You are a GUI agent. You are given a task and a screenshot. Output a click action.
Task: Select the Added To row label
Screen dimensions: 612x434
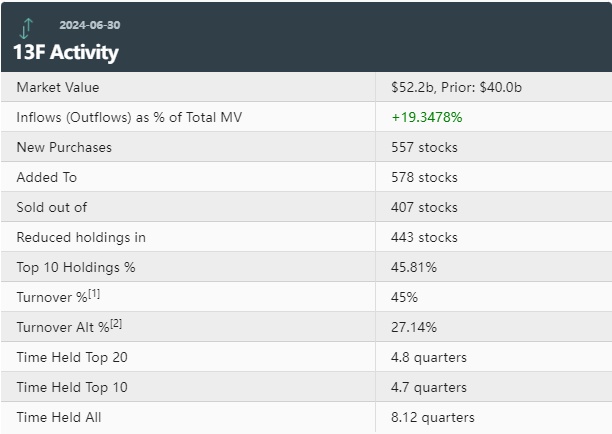46,177
